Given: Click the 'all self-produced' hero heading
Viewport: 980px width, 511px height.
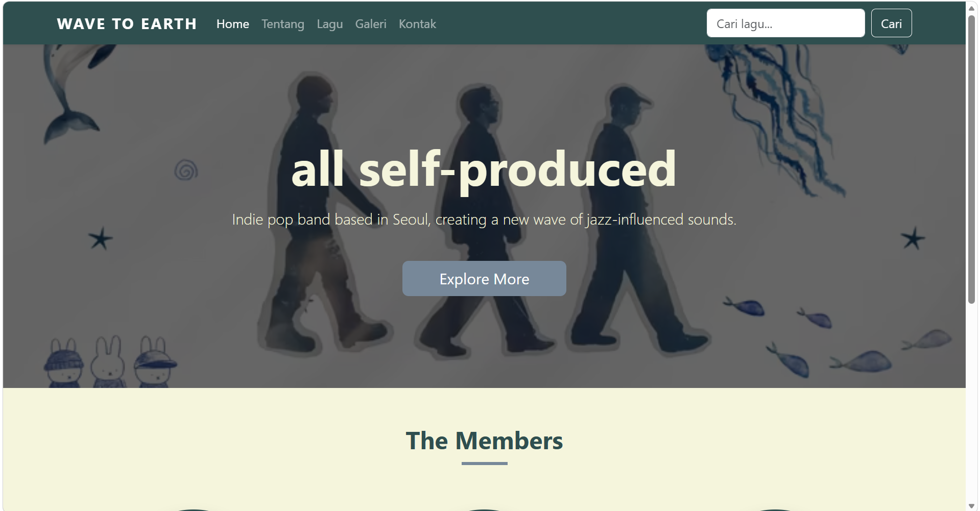Looking at the screenshot, I should click(484, 169).
